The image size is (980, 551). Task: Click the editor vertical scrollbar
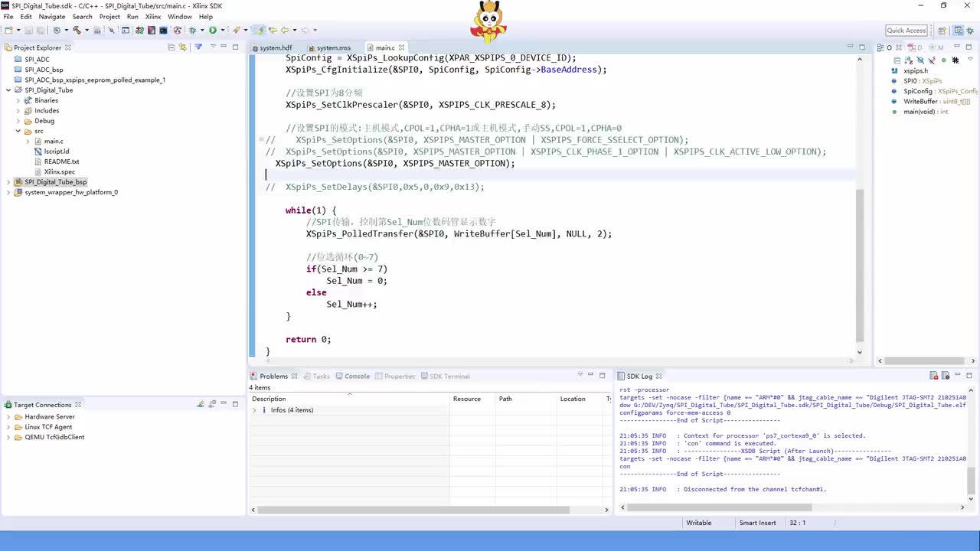(859, 265)
